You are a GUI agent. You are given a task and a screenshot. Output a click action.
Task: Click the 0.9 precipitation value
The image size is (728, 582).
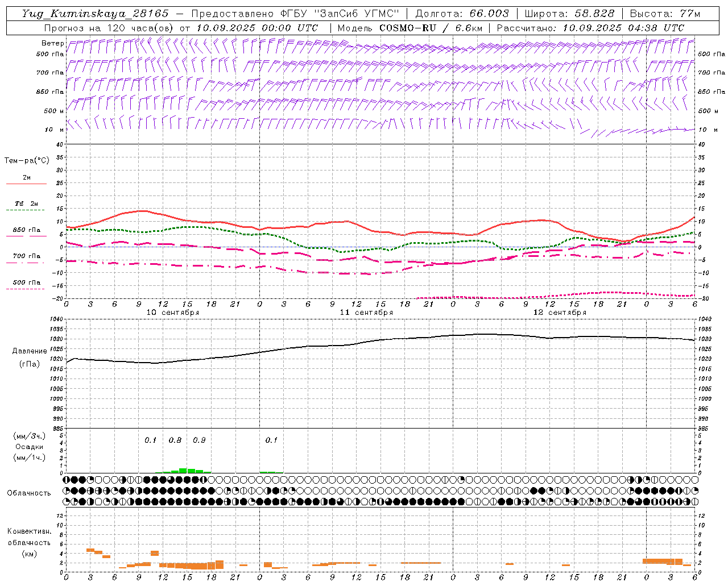click(199, 440)
